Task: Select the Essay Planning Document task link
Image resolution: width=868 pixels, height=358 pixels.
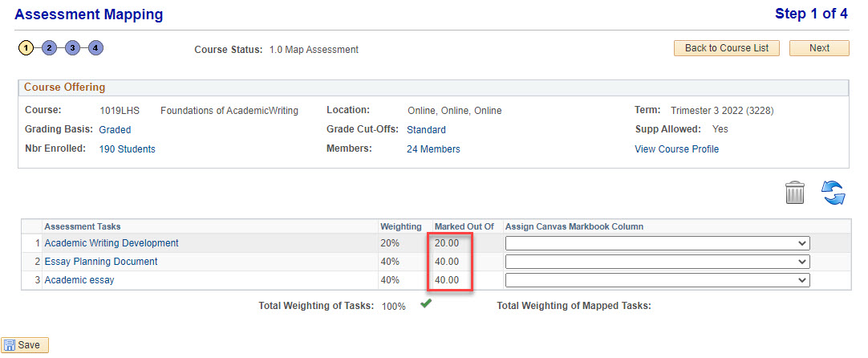Action: pos(101,262)
